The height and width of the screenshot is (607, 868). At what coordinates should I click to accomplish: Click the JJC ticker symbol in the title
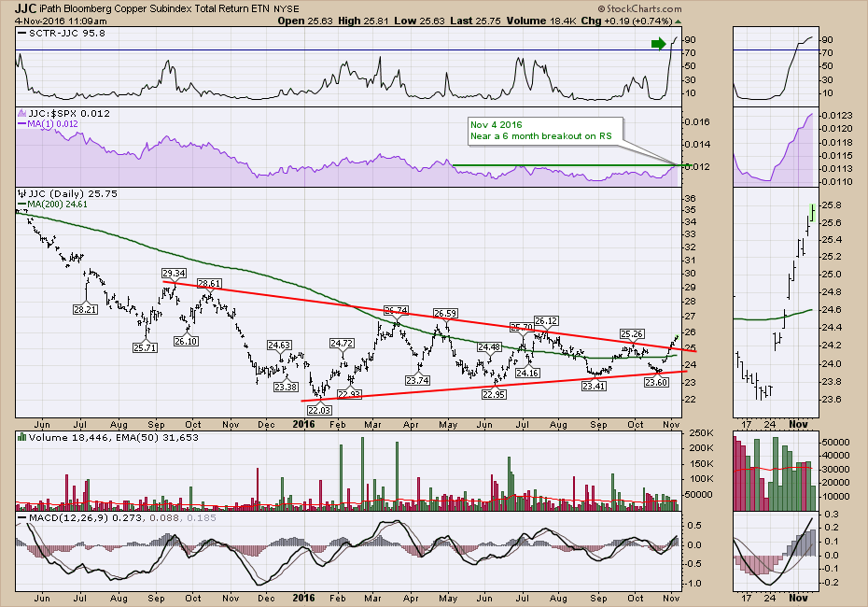25,8
